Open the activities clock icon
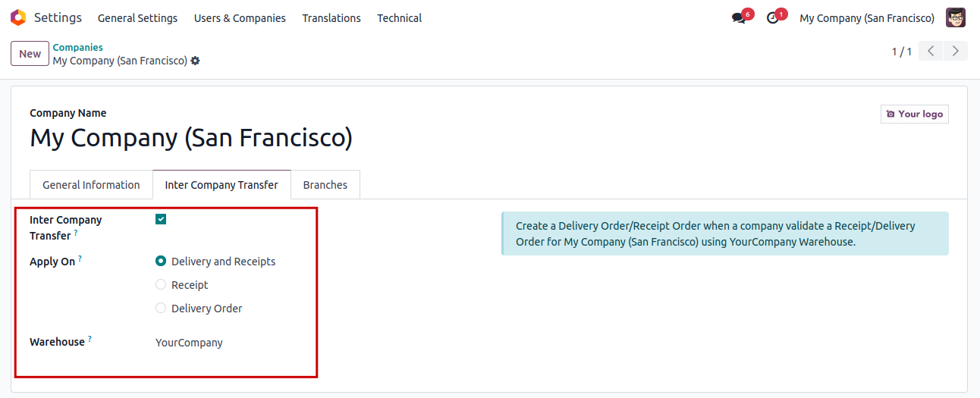Screen dimensions: 980x398 click(773, 18)
